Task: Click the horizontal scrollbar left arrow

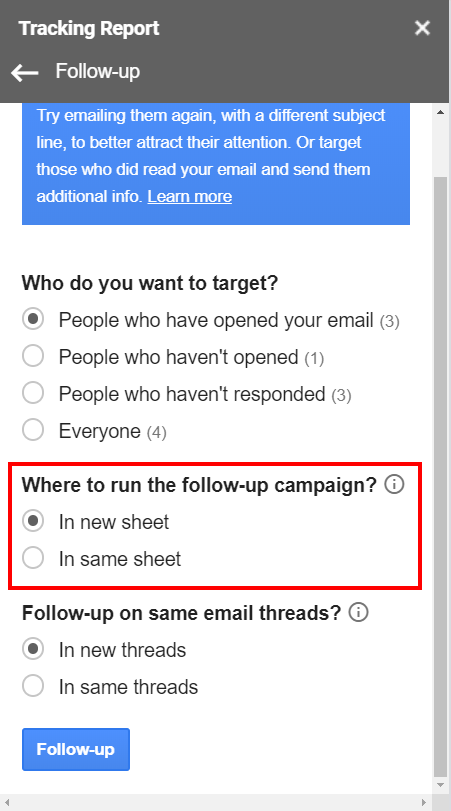Action: (x=9, y=803)
